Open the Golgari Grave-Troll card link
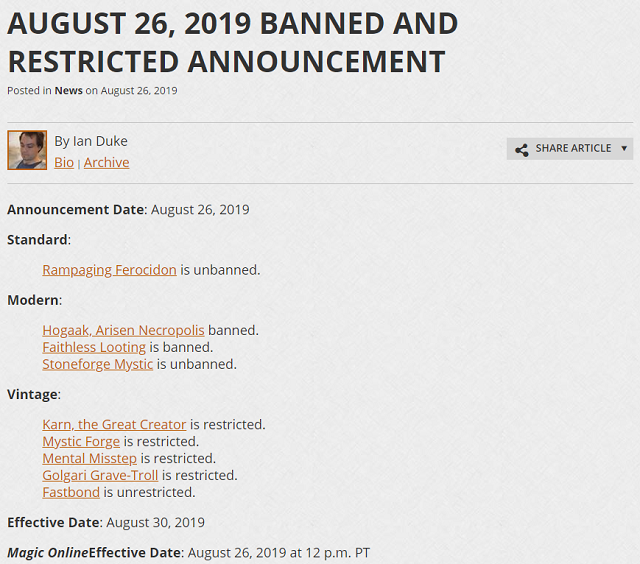 coord(100,475)
